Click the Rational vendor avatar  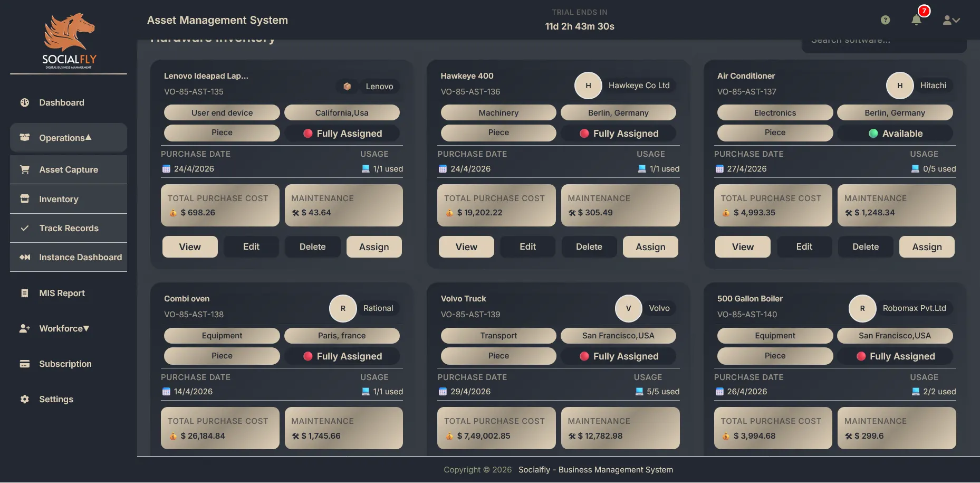343,308
